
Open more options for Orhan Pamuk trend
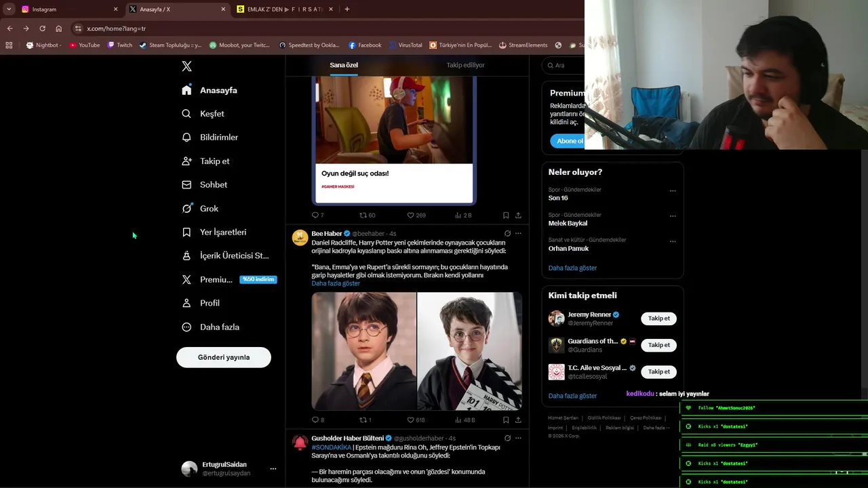[673, 241]
